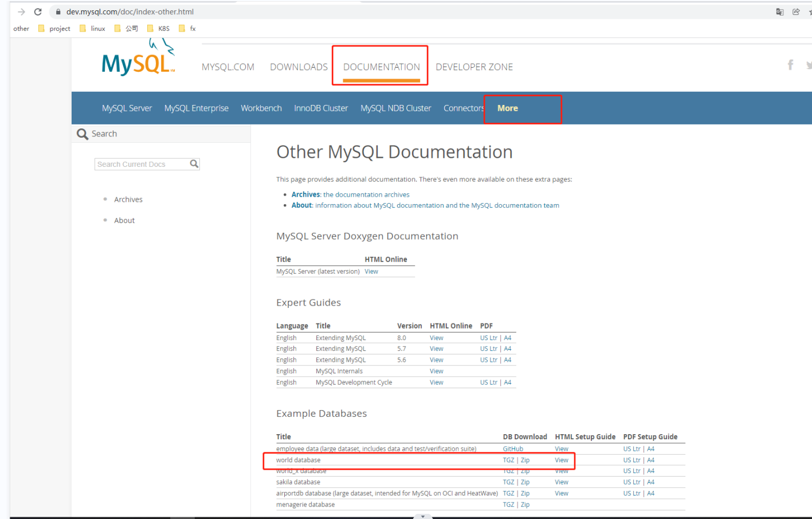The image size is (812, 519).
Task: Download world database TGZ file
Action: 509,461
